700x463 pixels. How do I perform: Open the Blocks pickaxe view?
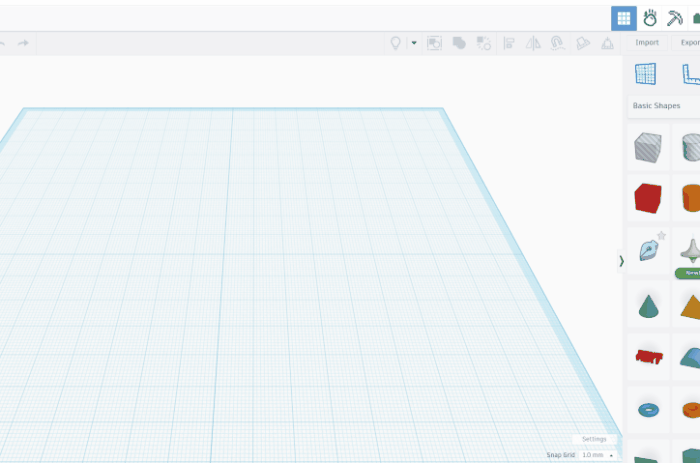(x=674, y=18)
